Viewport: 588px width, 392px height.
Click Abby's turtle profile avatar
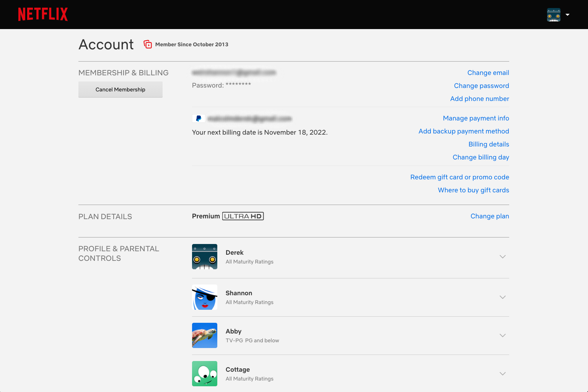(205, 335)
